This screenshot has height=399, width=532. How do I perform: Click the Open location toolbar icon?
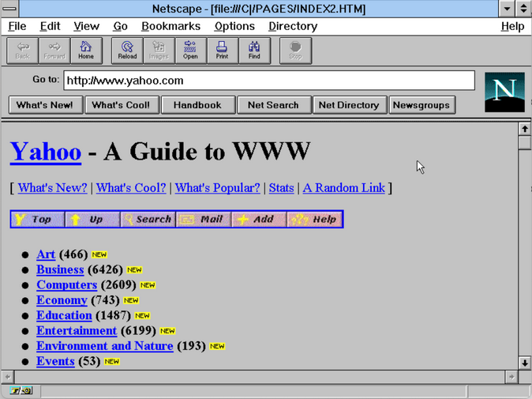(x=190, y=51)
